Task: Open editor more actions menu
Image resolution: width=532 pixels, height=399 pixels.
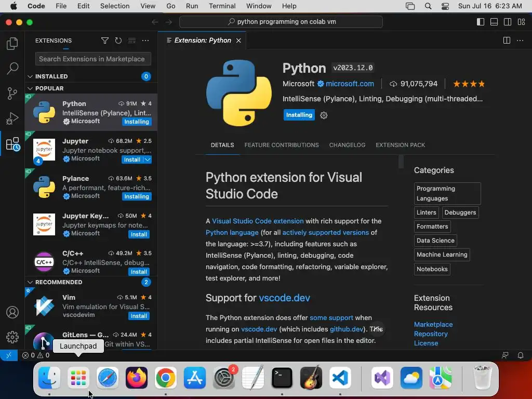Action: click(x=520, y=41)
